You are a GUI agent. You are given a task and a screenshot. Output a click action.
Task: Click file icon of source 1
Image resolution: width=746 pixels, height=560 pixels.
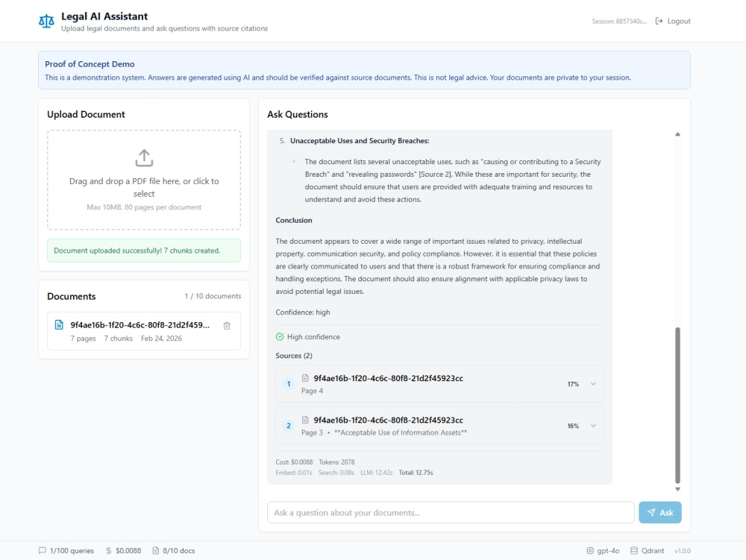click(305, 378)
